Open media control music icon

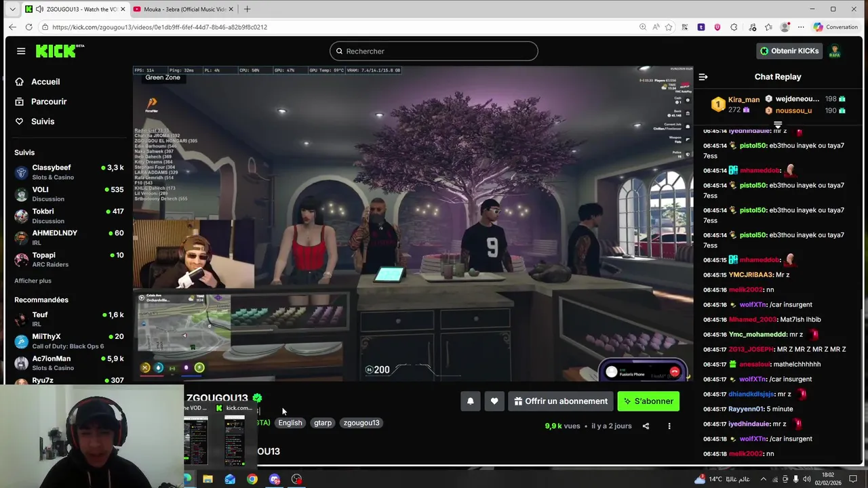tap(753, 27)
